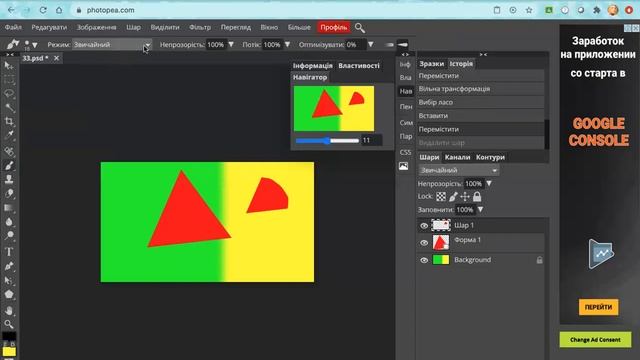Click the black foreground color swatch
This screenshot has height=360, width=640.
(9, 337)
